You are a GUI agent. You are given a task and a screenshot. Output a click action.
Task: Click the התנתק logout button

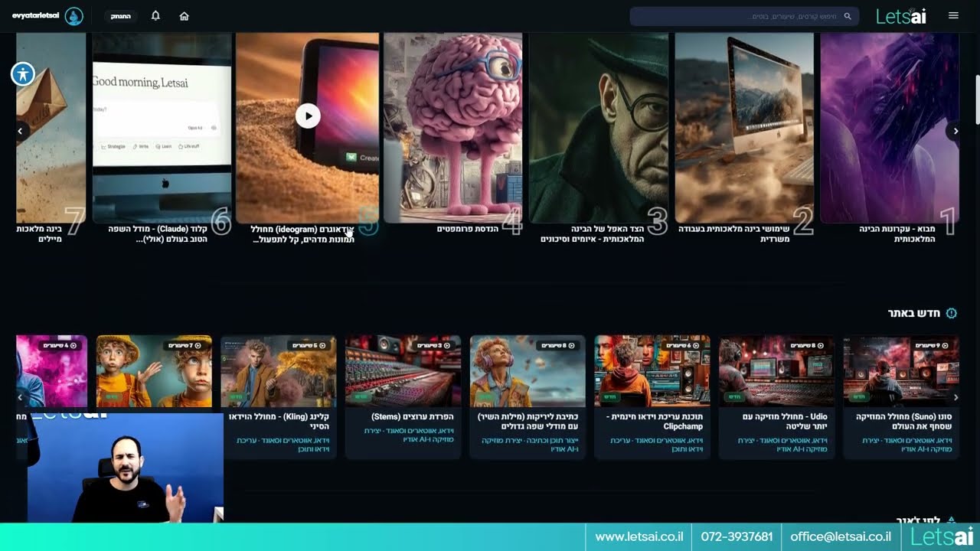[x=120, y=16]
